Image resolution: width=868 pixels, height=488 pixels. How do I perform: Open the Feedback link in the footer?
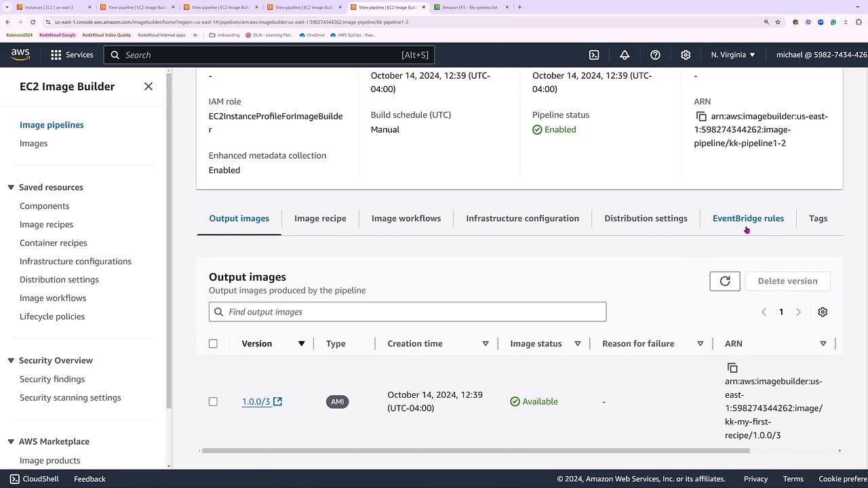[x=90, y=479]
